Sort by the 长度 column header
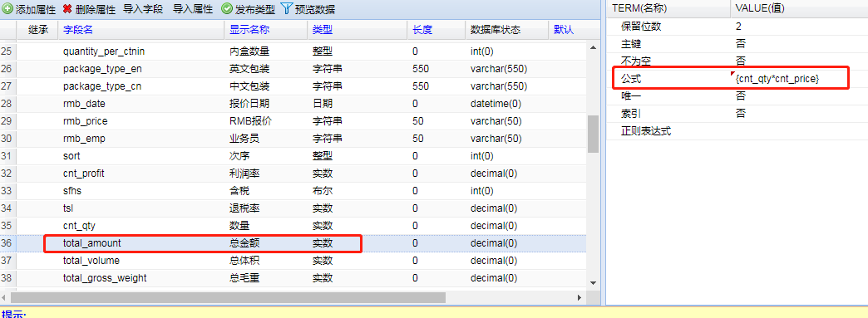This screenshot has width=868, height=318. 422,30
